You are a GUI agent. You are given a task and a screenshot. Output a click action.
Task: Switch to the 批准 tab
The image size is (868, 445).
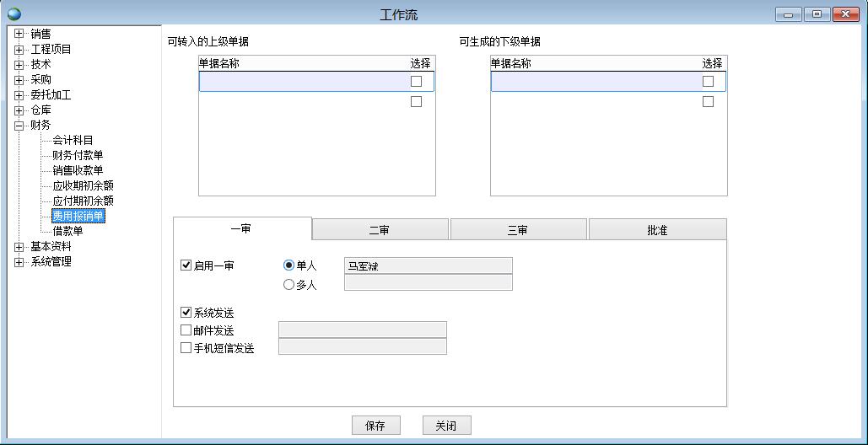click(x=657, y=230)
